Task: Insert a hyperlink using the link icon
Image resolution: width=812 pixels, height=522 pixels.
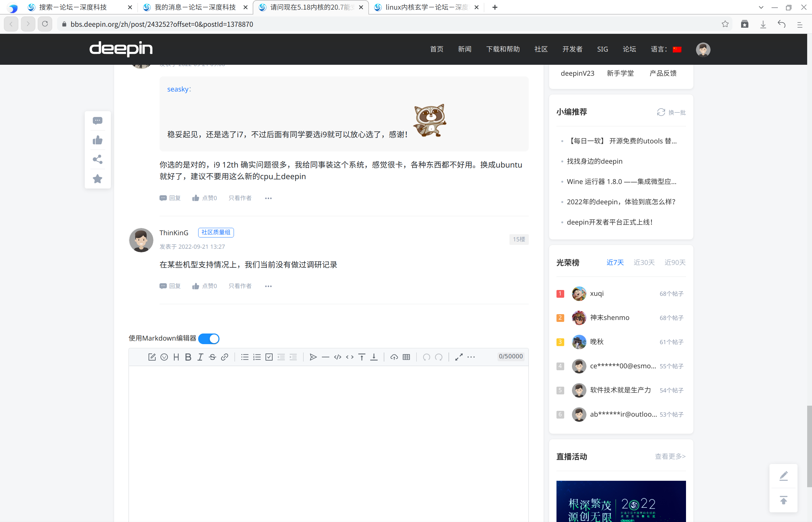Action: 224,357
